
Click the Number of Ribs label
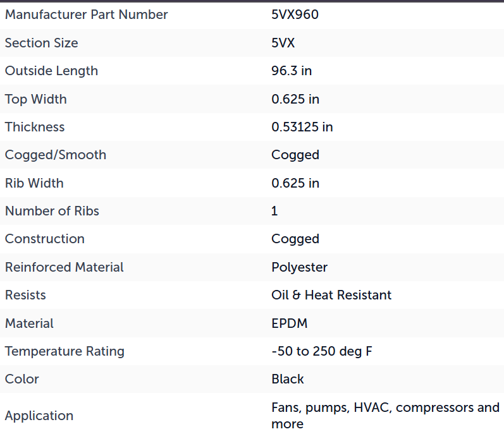pos(52,211)
